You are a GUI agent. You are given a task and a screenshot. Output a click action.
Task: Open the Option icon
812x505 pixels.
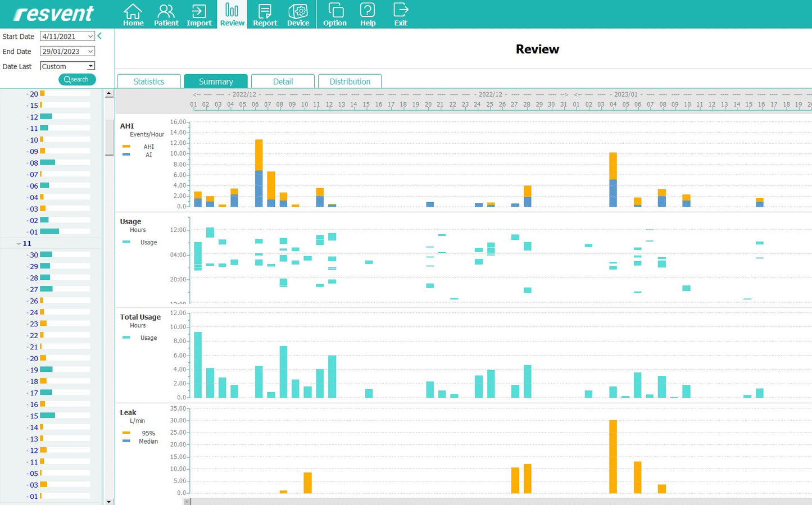(335, 15)
